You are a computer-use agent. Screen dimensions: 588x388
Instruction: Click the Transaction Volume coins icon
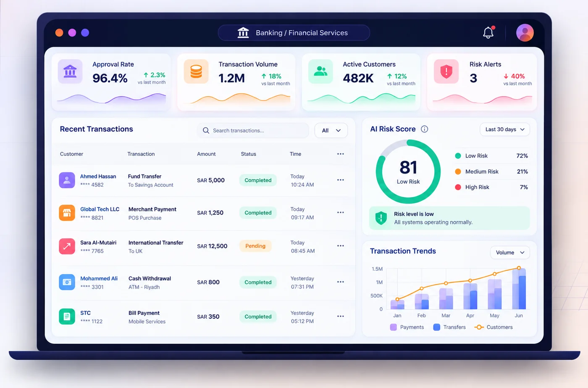(x=196, y=71)
